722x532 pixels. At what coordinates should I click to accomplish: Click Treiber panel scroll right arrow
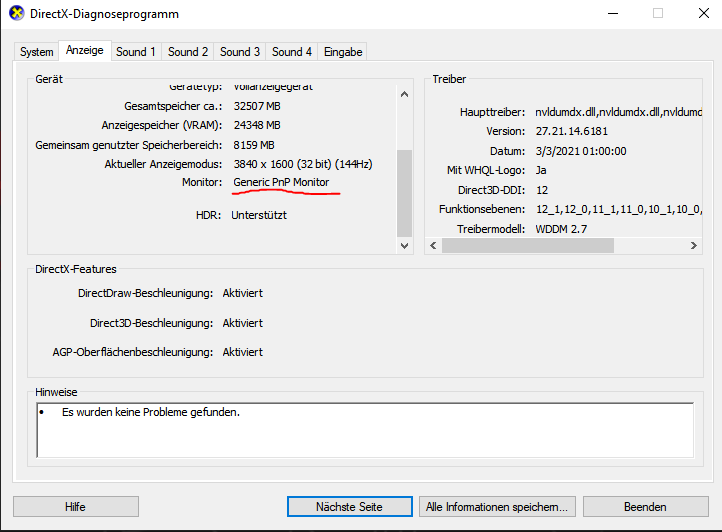pyautogui.click(x=693, y=246)
